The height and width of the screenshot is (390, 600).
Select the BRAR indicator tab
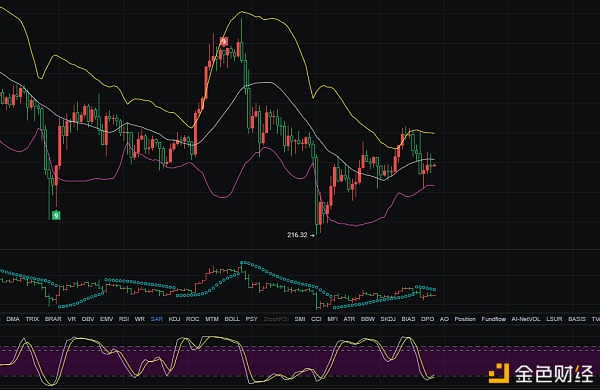[53, 319]
